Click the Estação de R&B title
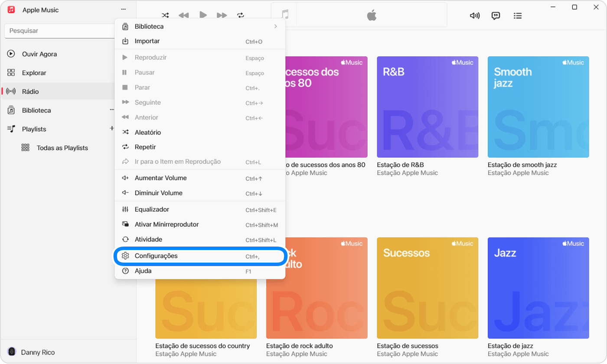Screen dimensions: 607x364 pos(400,165)
